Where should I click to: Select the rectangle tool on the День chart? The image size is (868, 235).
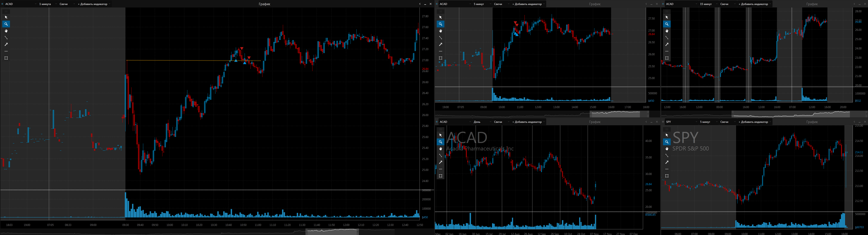[x=440, y=176]
